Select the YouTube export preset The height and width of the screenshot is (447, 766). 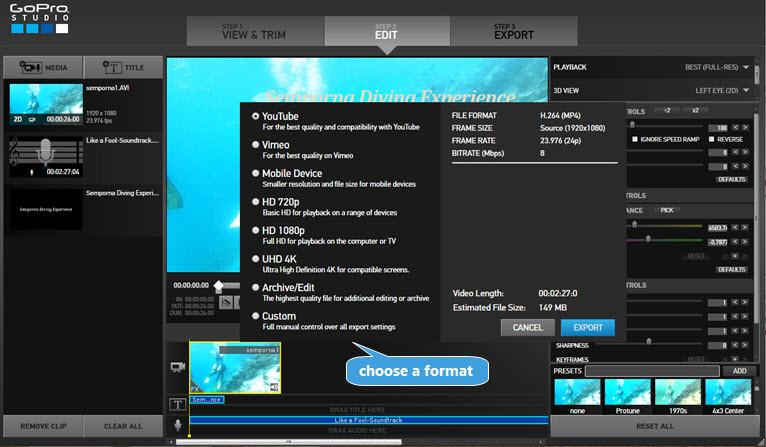(x=255, y=116)
